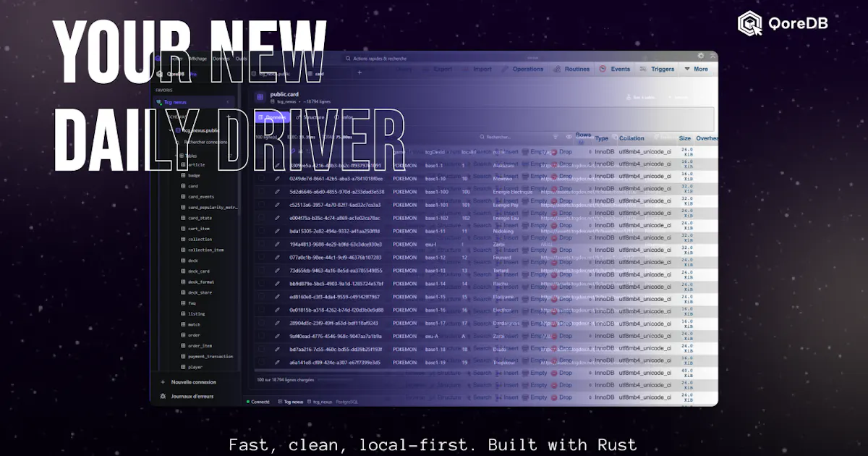The width and height of the screenshot is (868, 456).
Task: Edit row bda15305 with pencil icon
Action: click(x=277, y=231)
